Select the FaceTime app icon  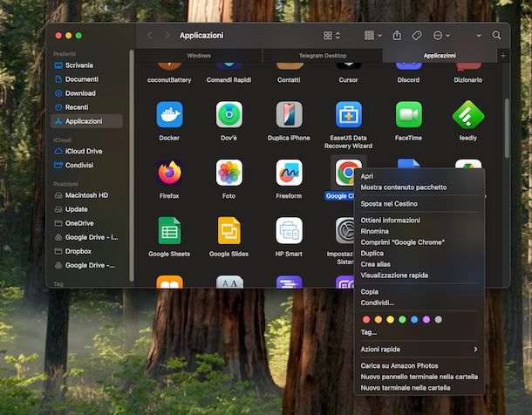(x=408, y=114)
